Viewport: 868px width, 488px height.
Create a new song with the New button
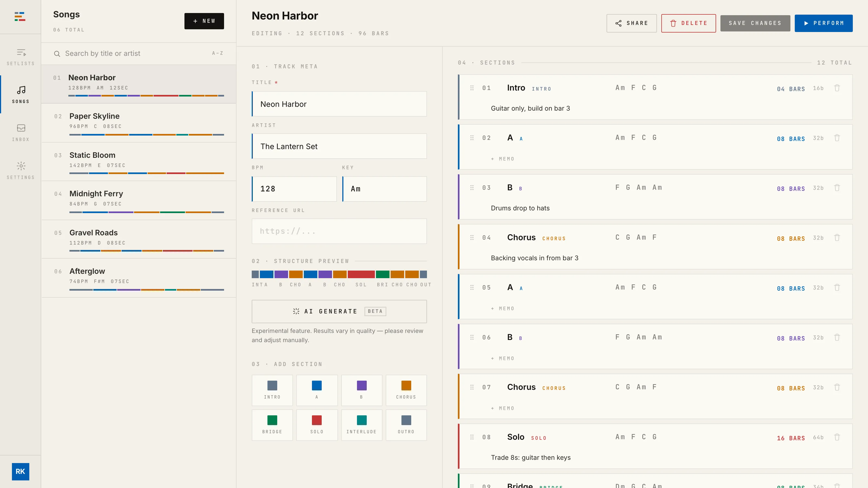(204, 21)
